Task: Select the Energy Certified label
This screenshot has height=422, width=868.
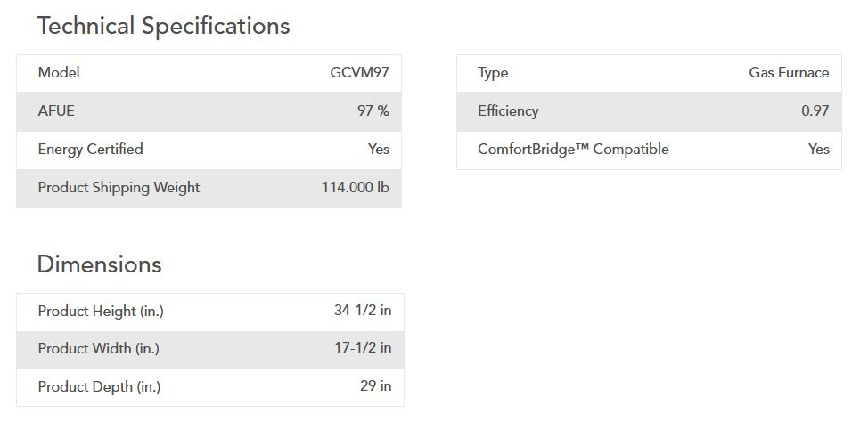Action: [90, 149]
